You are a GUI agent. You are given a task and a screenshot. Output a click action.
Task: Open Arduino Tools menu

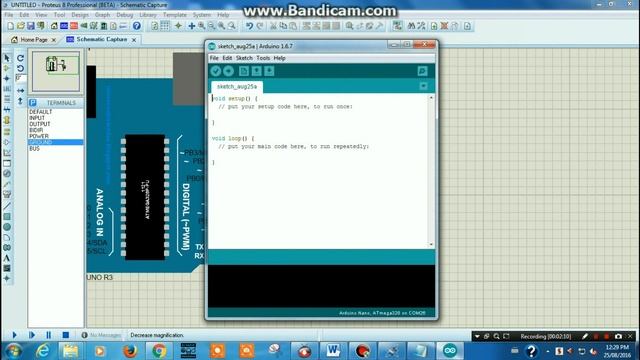[263, 58]
